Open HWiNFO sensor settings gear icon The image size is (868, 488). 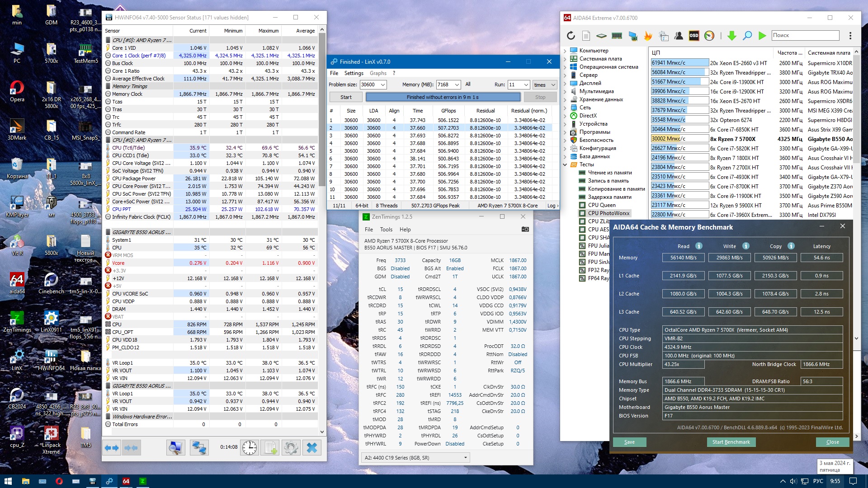pyautogui.click(x=291, y=448)
